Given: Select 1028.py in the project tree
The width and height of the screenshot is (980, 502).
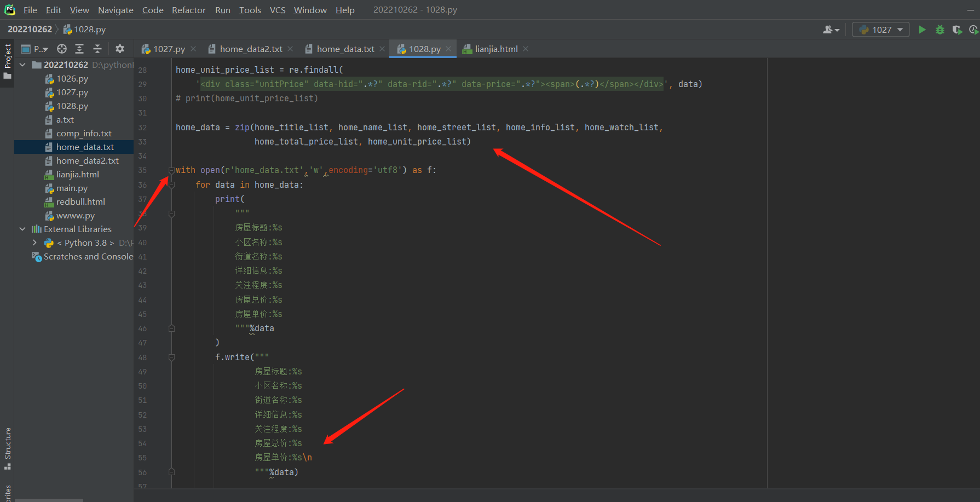Looking at the screenshot, I should tap(72, 106).
